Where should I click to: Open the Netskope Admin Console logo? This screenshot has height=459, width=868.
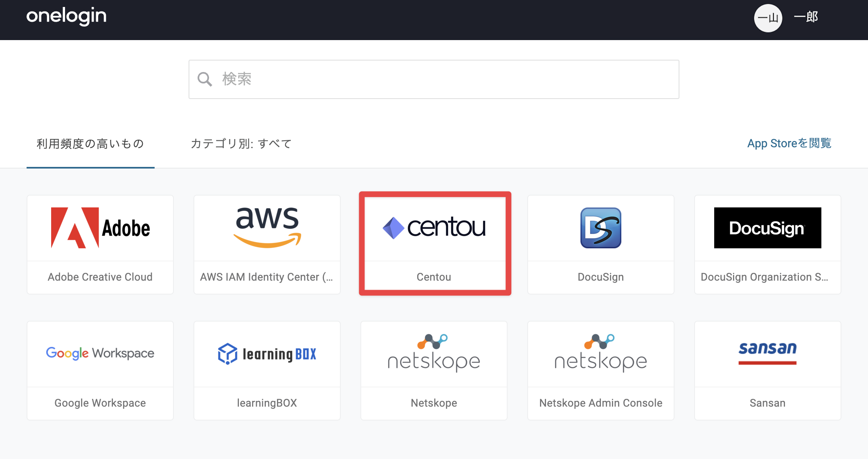coord(601,353)
